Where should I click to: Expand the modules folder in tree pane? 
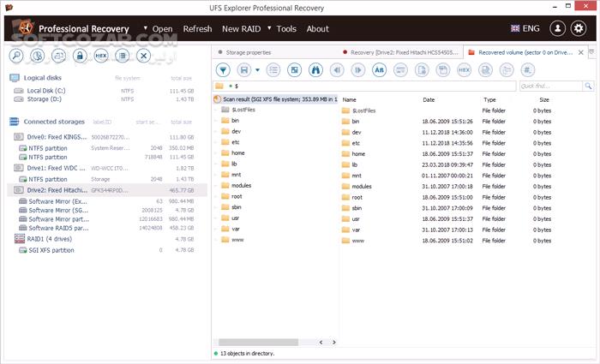(216, 186)
